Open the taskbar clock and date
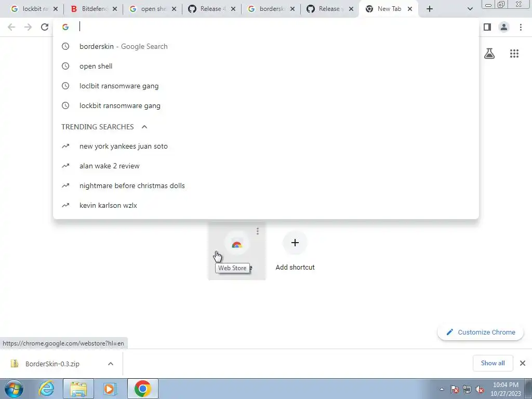This screenshot has width=532, height=399. pos(506,389)
